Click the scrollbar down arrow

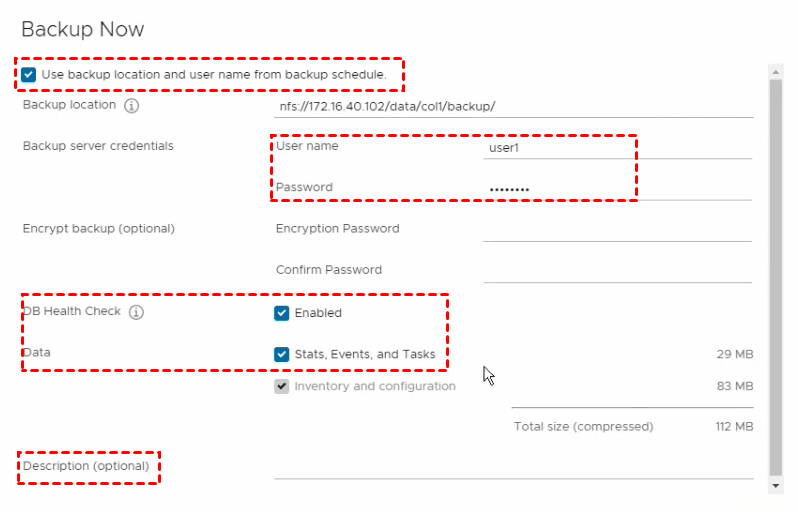pyautogui.click(x=775, y=485)
